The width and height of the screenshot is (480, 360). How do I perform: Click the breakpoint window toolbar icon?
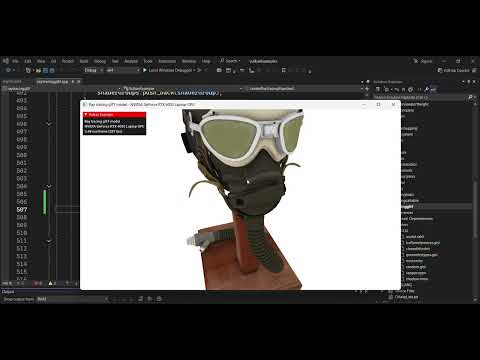tap(228, 70)
